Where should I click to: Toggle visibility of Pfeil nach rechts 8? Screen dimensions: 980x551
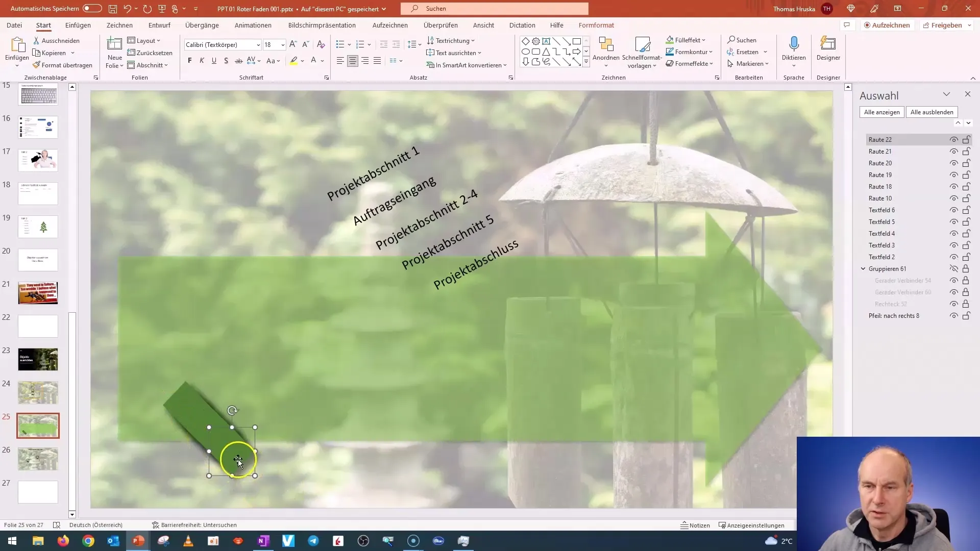[954, 315]
